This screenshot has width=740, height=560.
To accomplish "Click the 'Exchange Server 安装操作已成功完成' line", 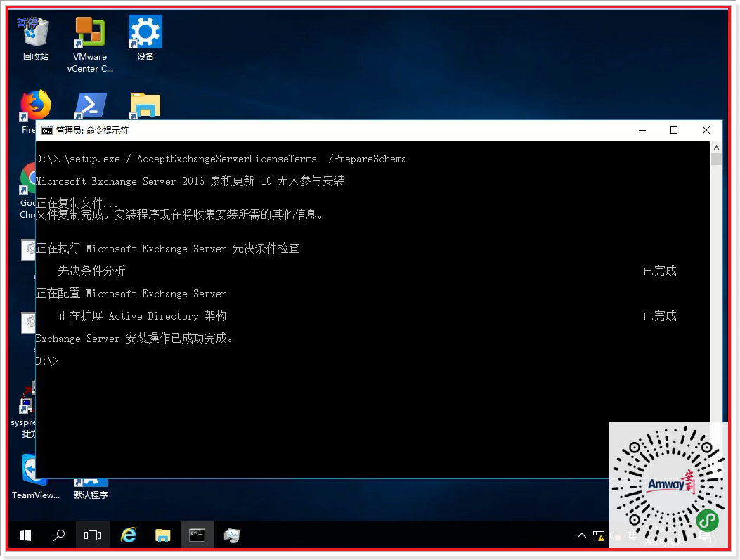I will point(134,338).
